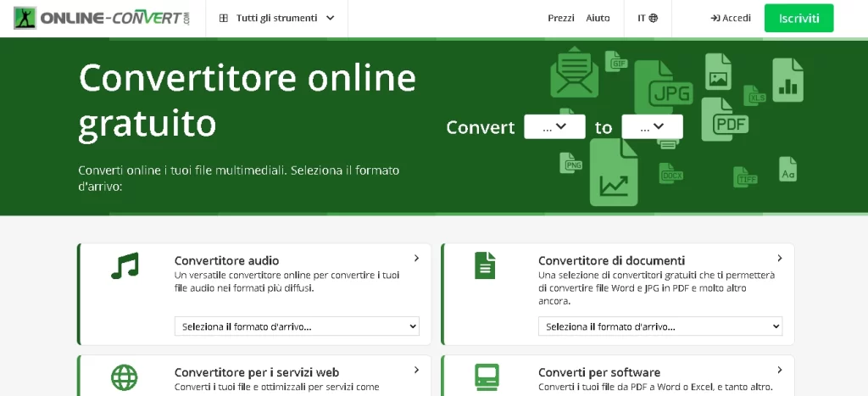Image resolution: width=868 pixels, height=396 pixels.
Task: Open the Convertitore di documenti heading
Action: click(612, 260)
